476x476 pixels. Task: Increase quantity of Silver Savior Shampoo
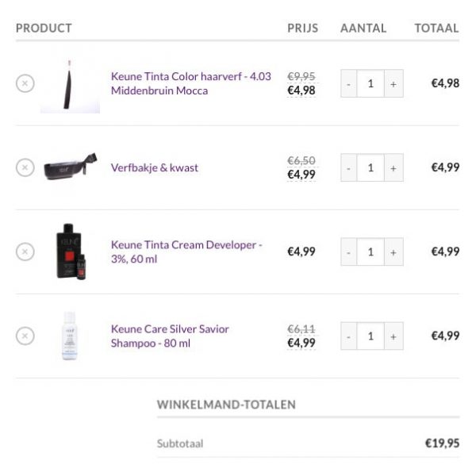pyautogui.click(x=393, y=336)
